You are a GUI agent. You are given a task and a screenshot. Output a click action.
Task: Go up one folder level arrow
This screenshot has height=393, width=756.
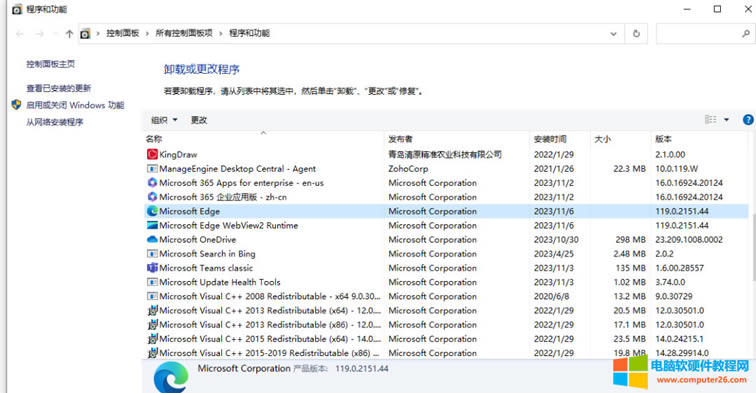pyautogui.click(x=69, y=34)
